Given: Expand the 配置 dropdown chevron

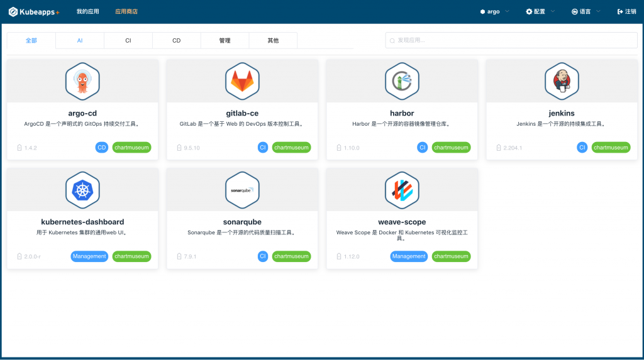Looking at the screenshot, I should pyautogui.click(x=552, y=11).
